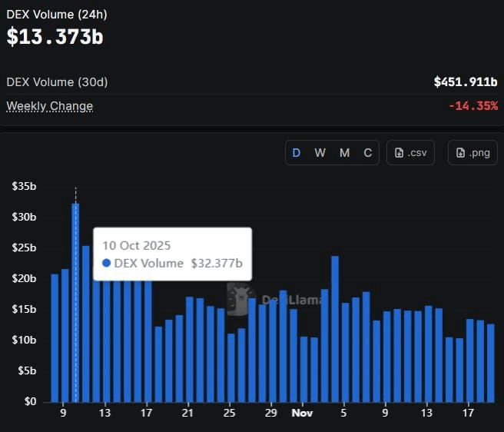The width and height of the screenshot is (504, 432).
Task: Click the blue DEX Volume dot in tooltip
Action: [107, 263]
